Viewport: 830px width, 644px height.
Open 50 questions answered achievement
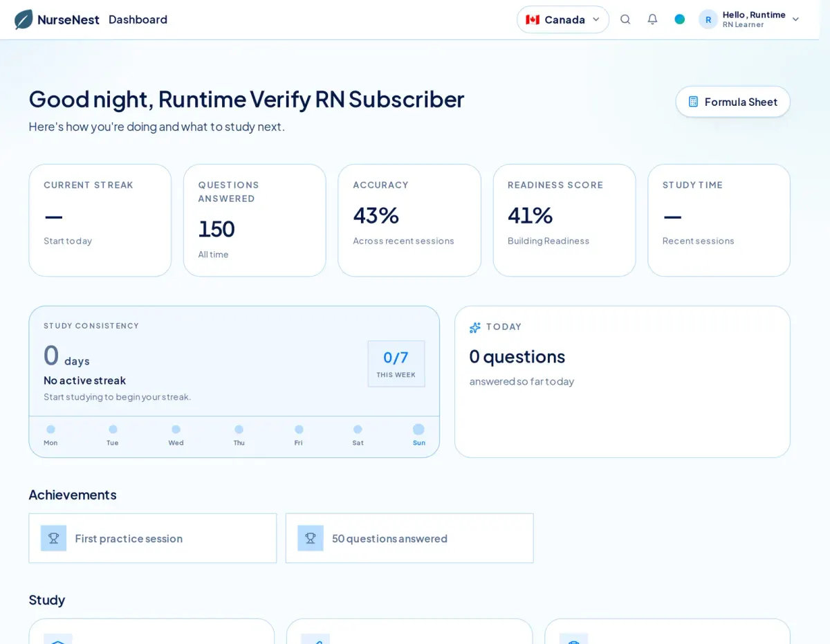coord(409,538)
